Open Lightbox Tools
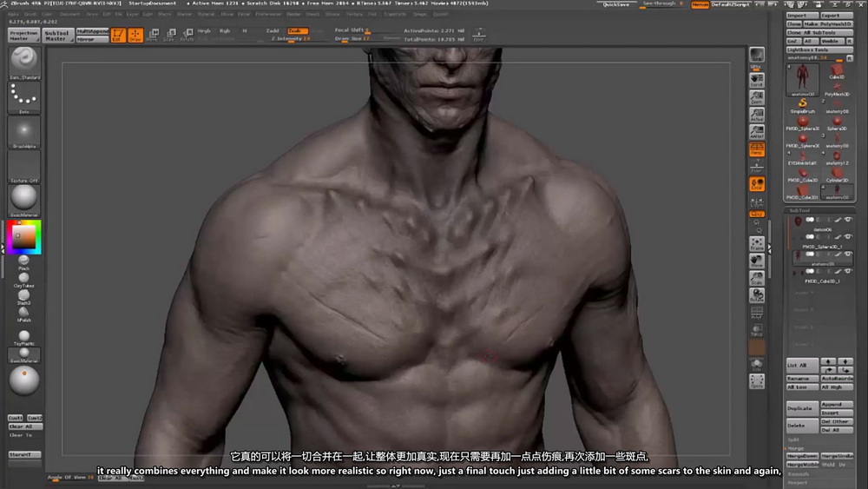 tap(820, 50)
